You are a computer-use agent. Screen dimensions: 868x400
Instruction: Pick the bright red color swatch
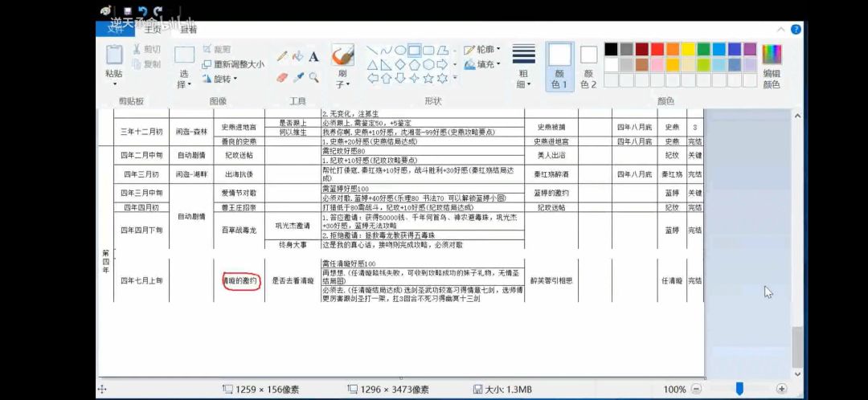point(657,49)
